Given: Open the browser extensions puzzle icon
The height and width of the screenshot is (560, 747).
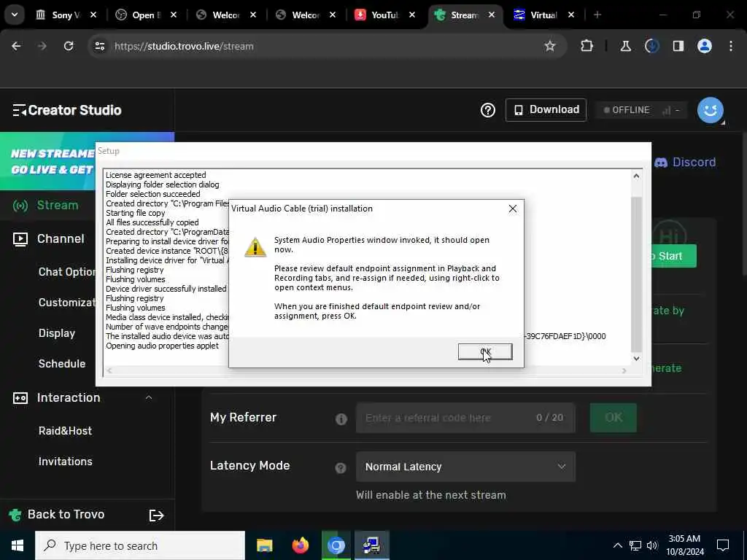Looking at the screenshot, I should point(587,46).
